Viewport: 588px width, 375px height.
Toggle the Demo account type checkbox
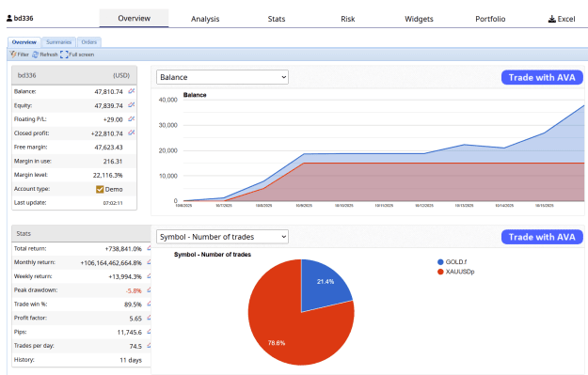(100, 189)
